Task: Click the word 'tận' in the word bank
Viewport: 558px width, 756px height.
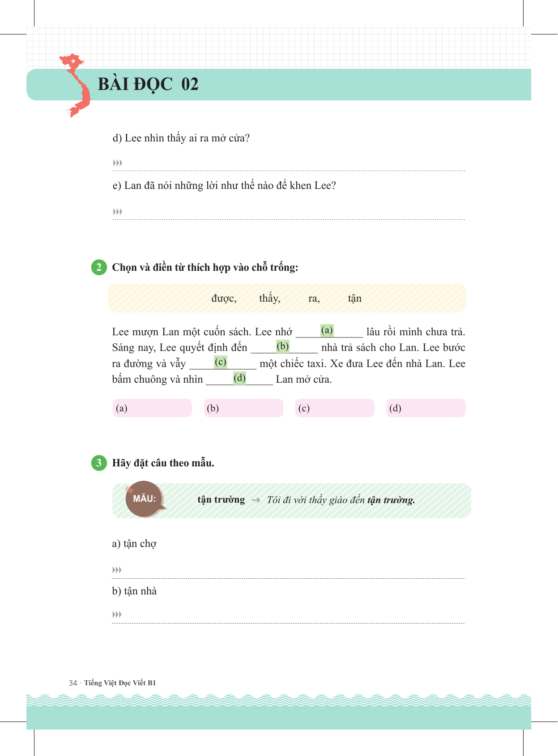Action: tap(355, 299)
